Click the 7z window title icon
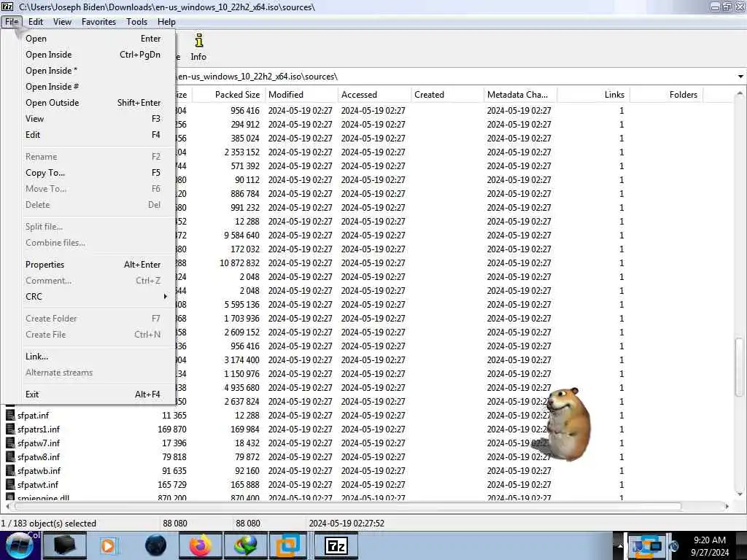Image resolution: width=747 pixels, height=560 pixels. click(x=7, y=7)
